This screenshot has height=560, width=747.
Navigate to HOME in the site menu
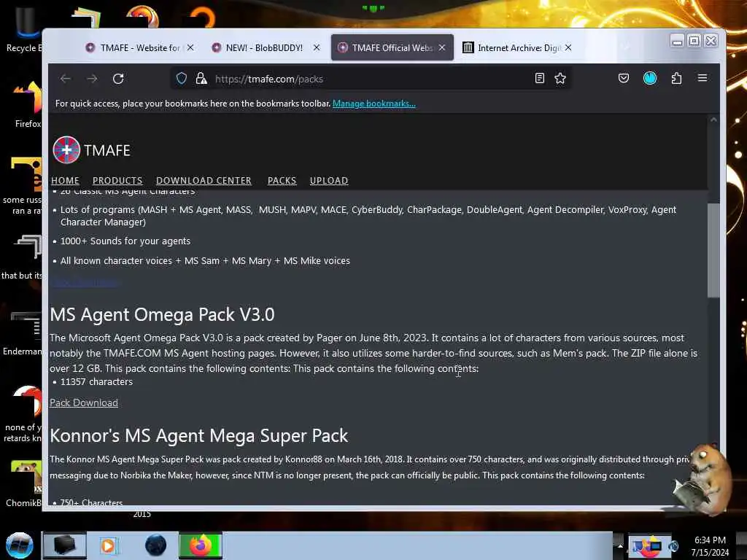(x=65, y=181)
